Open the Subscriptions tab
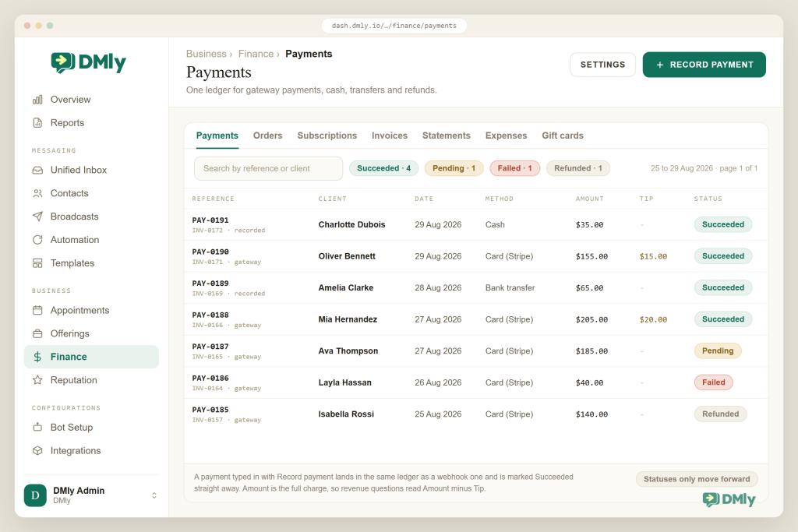 tap(327, 136)
